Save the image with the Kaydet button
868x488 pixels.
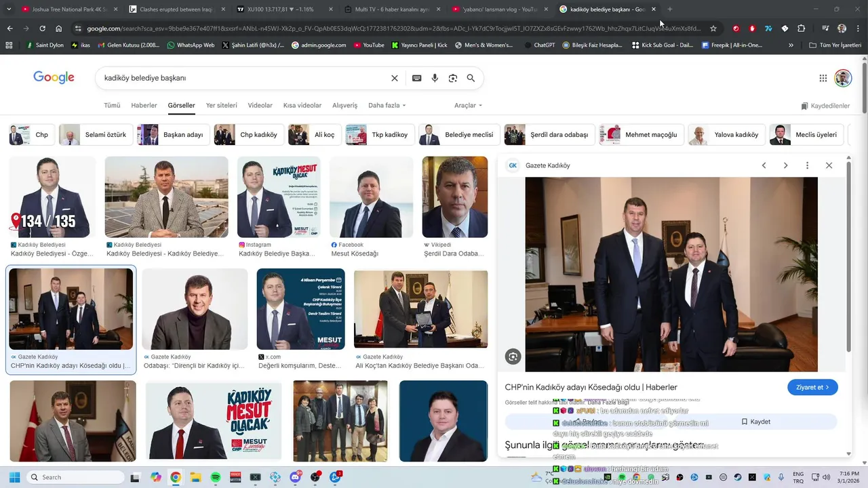(x=755, y=422)
